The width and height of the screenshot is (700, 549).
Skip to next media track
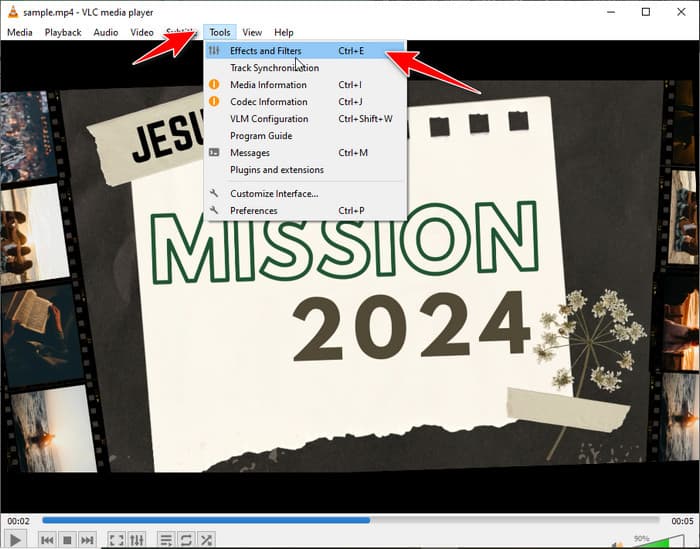click(88, 540)
